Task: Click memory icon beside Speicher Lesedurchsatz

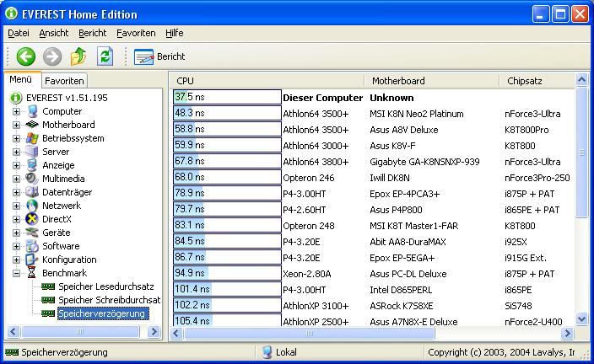Action: pyautogui.click(x=48, y=286)
